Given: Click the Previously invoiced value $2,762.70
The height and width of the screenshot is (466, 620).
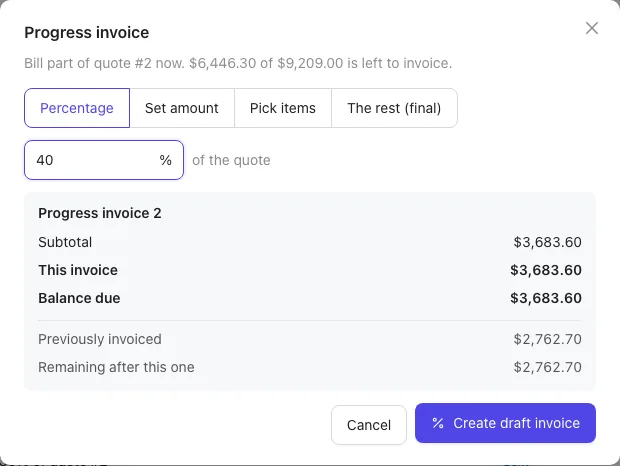Looking at the screenshot, I should coord(547,339).
